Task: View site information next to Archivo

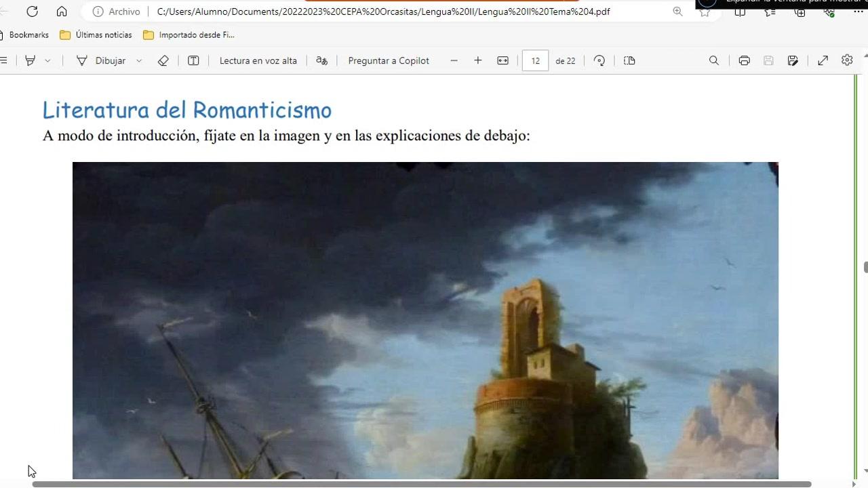Action: click(x=98, y=12)
